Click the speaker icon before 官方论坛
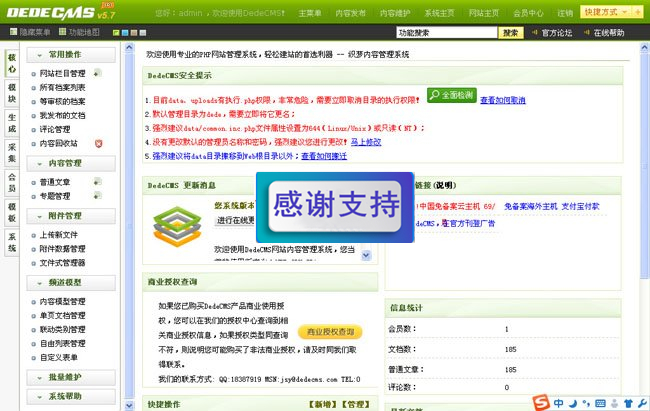650x411 pixels. coord(534,32)
